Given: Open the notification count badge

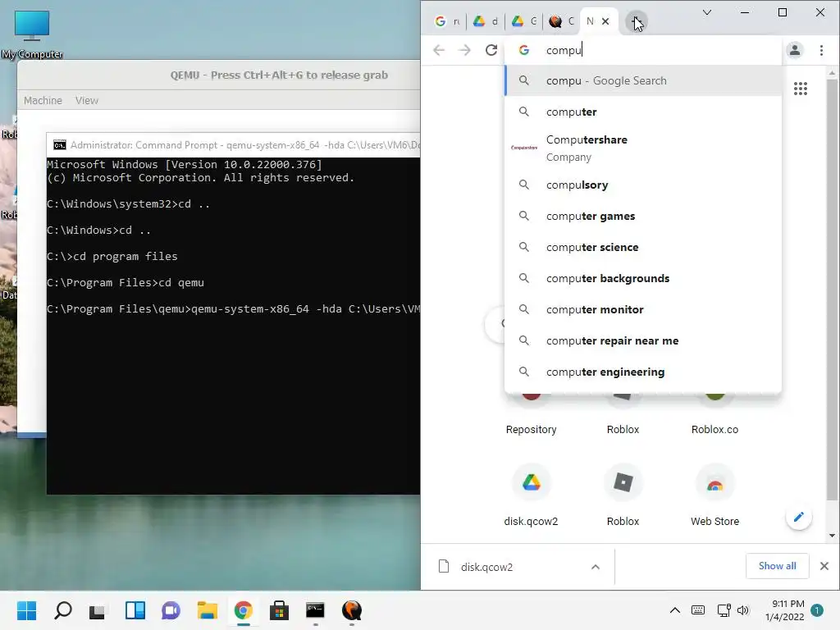Looking at the screenshot, I should coord(817,610).
